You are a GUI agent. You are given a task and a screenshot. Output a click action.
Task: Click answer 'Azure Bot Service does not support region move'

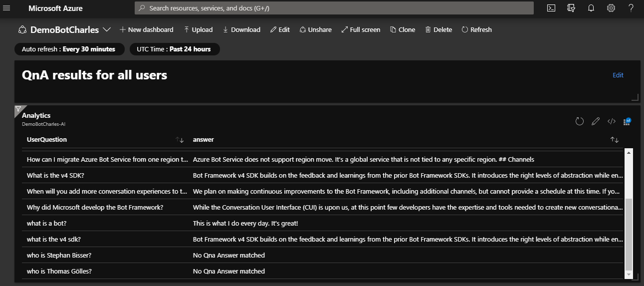click(364, 160)
